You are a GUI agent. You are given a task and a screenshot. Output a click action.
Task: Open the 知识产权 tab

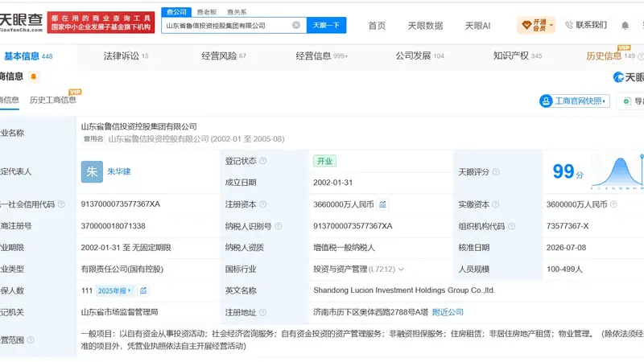coord(518,56)
